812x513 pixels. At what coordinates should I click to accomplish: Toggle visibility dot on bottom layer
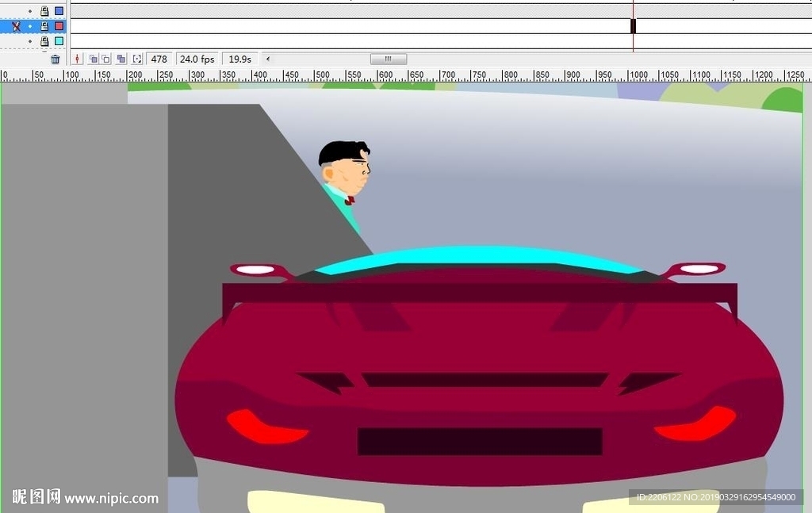click(x=30, y=41)
